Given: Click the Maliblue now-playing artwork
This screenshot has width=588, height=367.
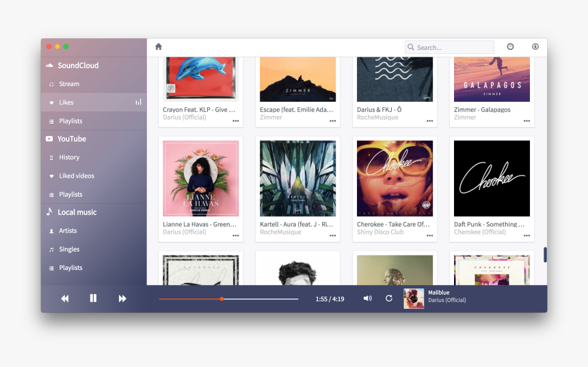Looking at the screenshot, I should click(414, 299).
